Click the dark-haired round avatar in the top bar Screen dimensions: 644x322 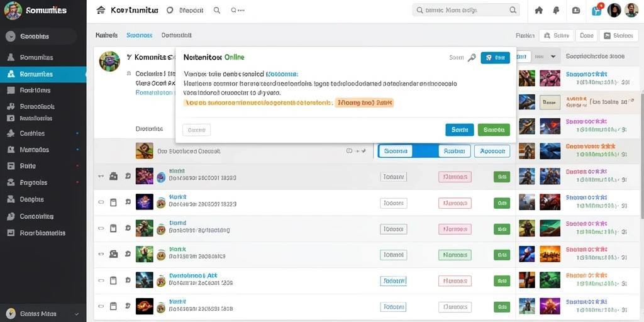coord(614,10)
